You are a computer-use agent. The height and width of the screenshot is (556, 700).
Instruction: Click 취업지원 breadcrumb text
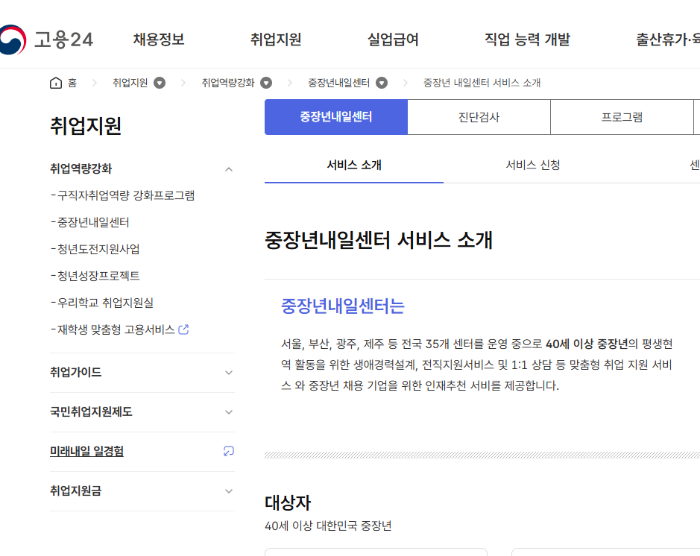(130, 83)
